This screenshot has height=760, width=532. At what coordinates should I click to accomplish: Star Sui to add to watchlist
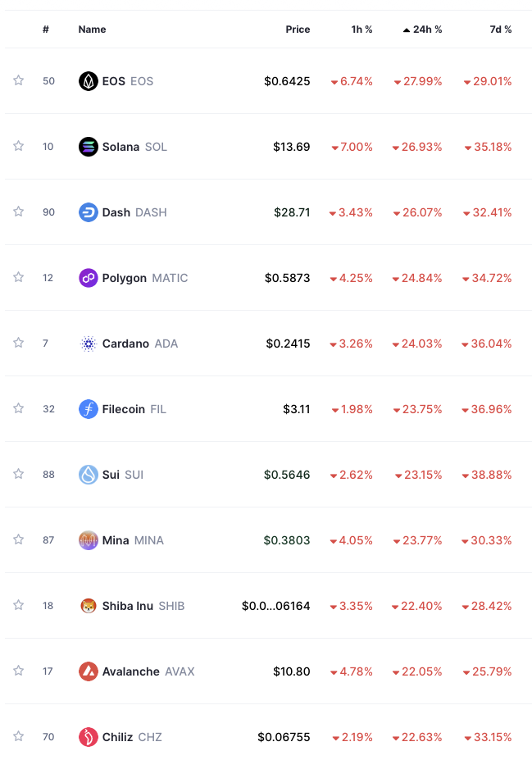[18, 474]
